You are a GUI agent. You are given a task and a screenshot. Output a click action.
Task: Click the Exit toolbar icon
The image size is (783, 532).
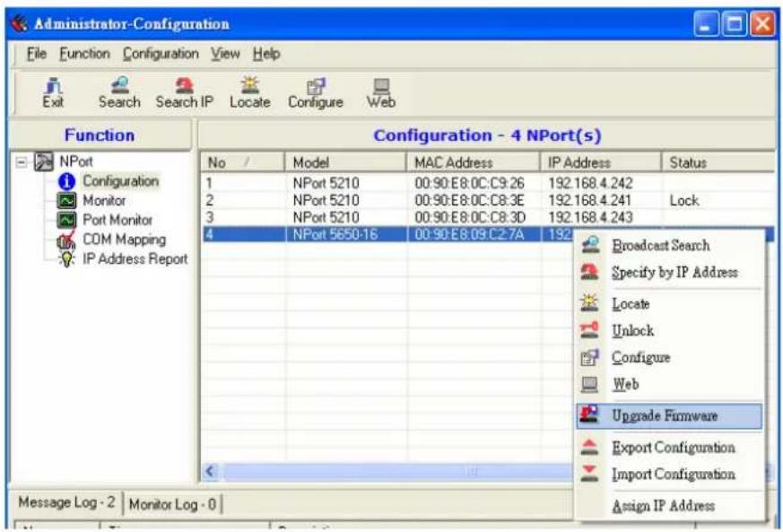52,93
